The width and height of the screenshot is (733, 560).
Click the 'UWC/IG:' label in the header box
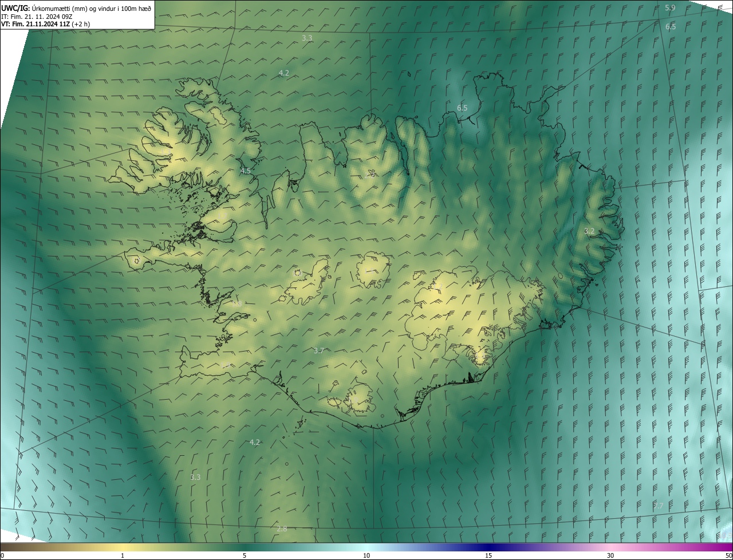(x=15, y=7)
